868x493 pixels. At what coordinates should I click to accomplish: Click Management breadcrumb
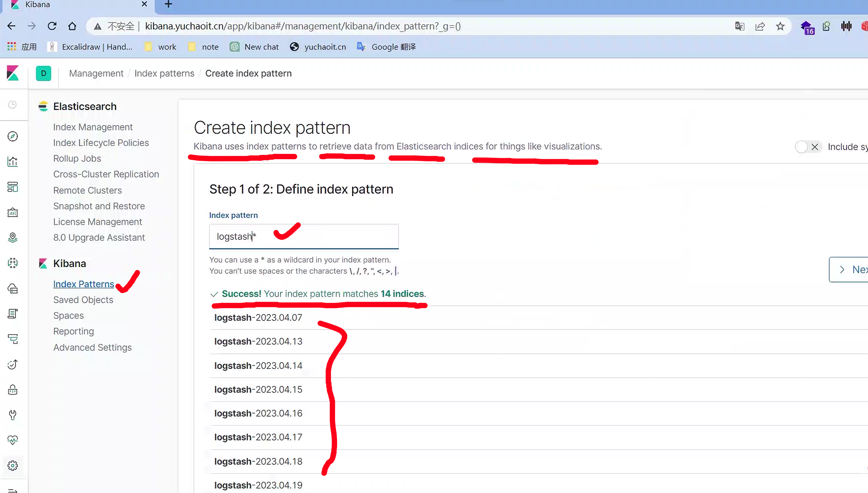[96, 73]
